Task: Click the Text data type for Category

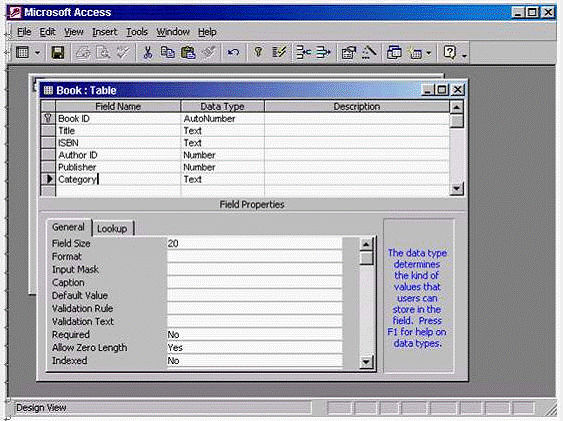Action: point(223,179)
